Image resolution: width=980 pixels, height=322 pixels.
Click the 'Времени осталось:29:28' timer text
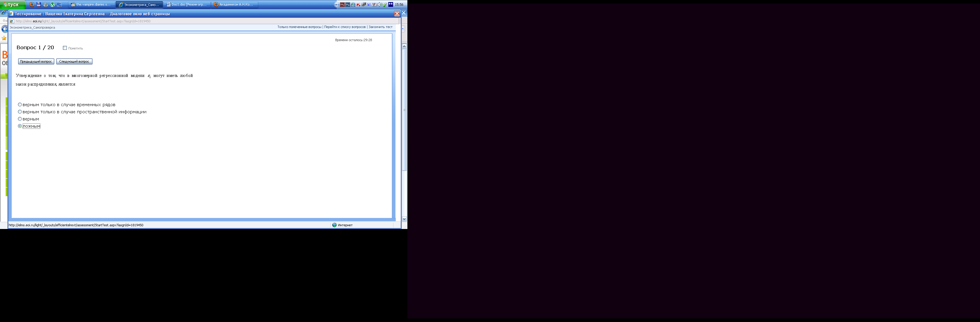(353, 40)
